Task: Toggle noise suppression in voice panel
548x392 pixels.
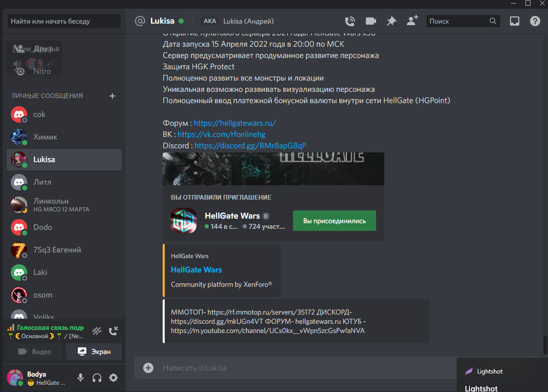Action: tap(97, 331)
